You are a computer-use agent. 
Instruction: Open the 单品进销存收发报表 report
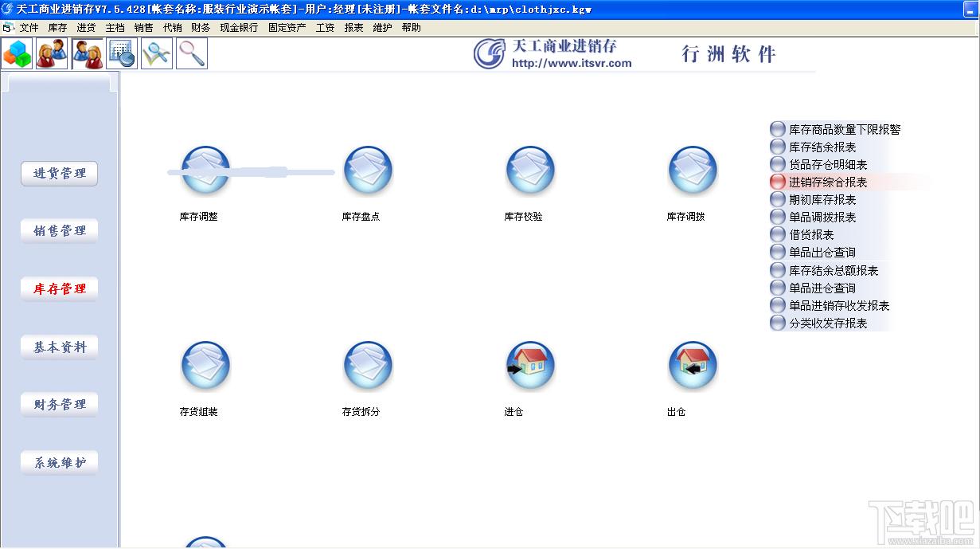[x=830, y=305]
